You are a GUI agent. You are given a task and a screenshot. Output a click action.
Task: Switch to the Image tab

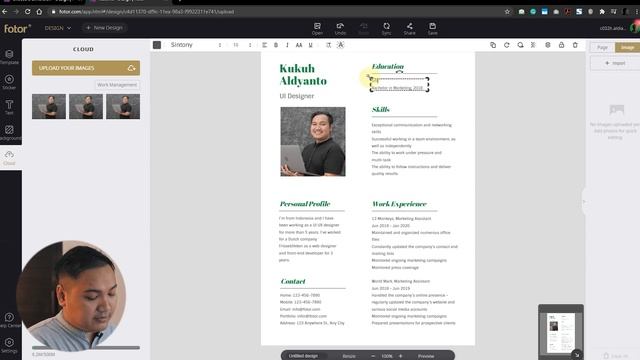coord(627,47)
